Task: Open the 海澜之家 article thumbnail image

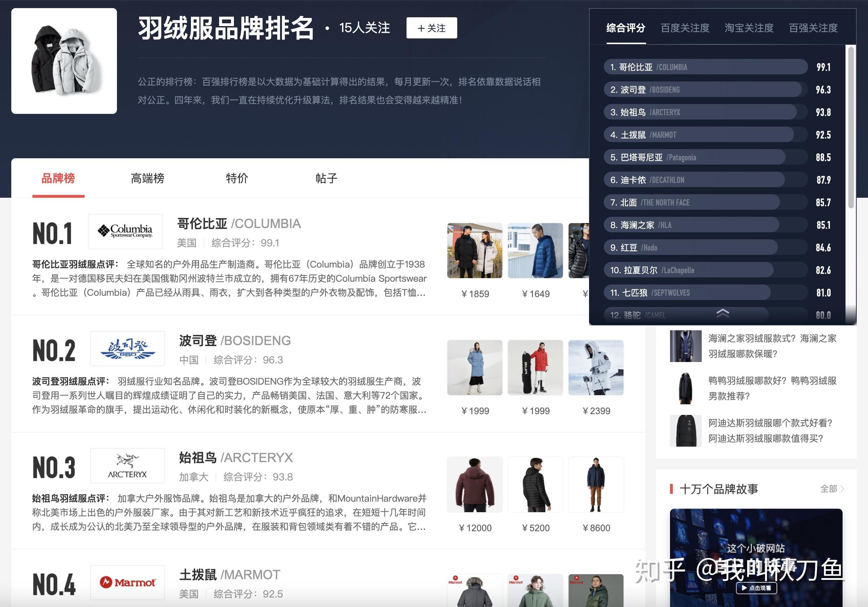Action: tap(686, 346)
